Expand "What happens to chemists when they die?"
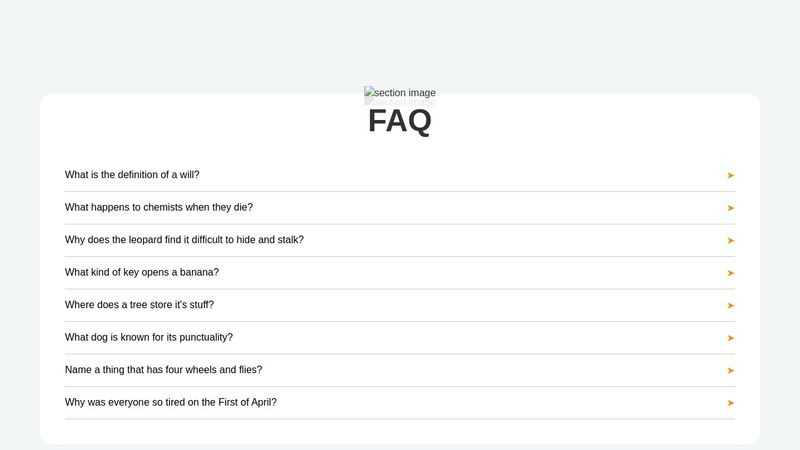 point(399,208)
